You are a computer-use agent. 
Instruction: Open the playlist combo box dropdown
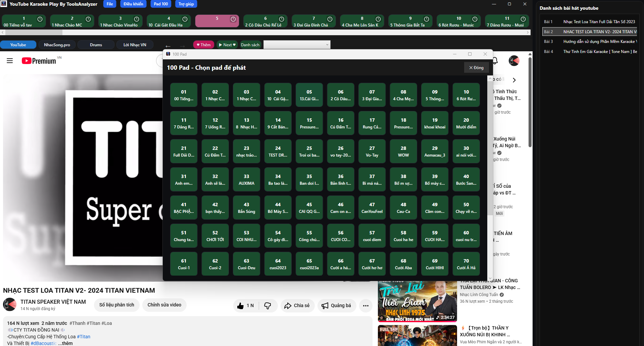point(297,45)
